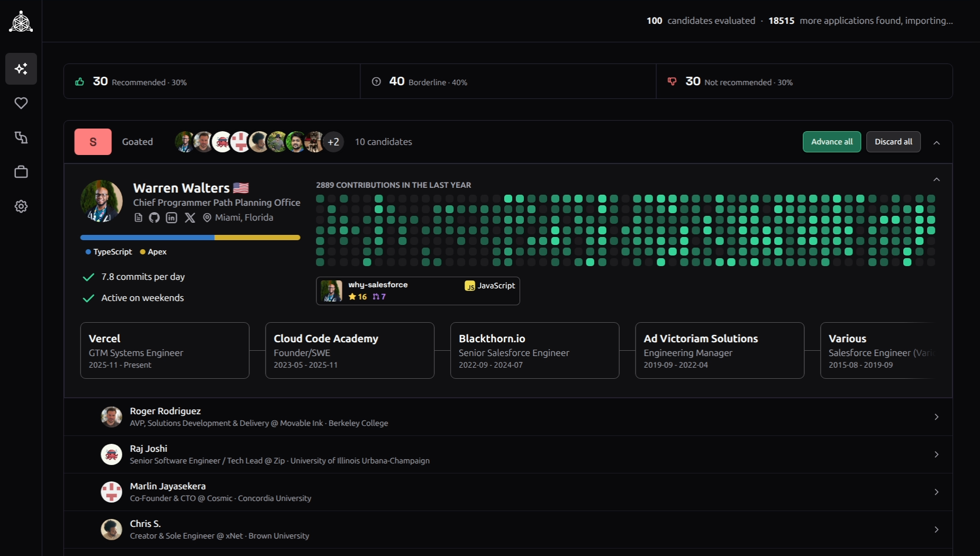Click the TypeScript legend label

coord(109,252)
